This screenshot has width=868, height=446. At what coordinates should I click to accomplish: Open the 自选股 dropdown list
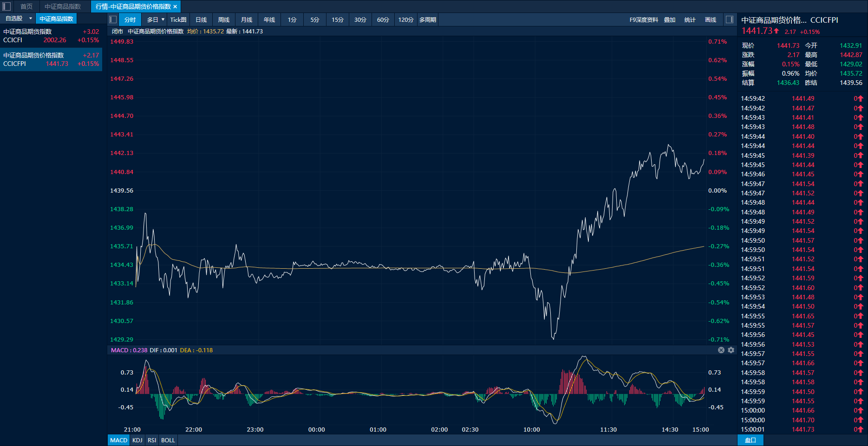click(31, 19)
